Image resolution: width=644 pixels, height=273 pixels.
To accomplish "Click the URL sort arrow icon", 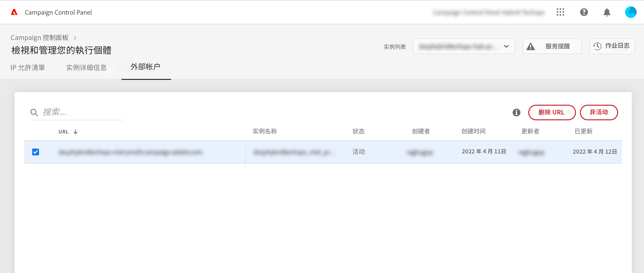I will 76,132.
